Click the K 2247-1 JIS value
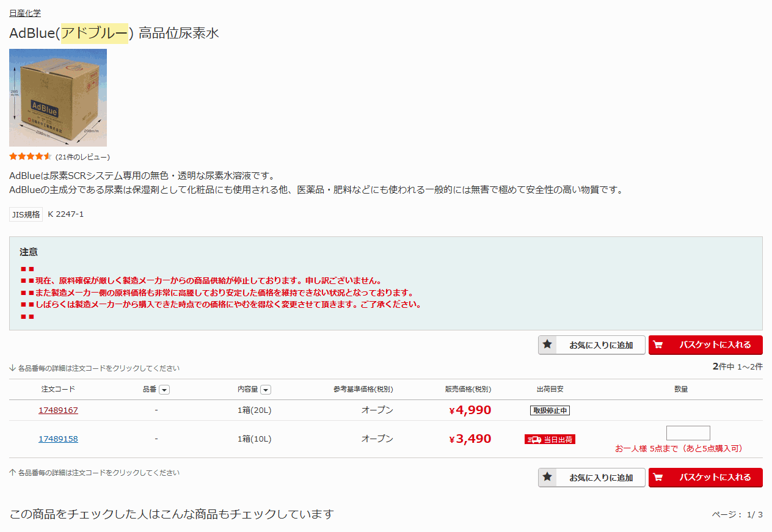The width and height of the screenshot is (772, 532). point(66,214)
